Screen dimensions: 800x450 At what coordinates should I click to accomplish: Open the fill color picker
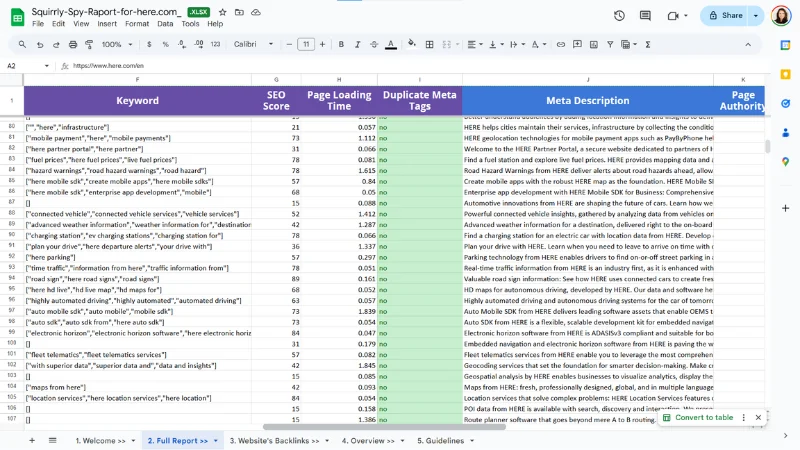pos(412,44)
